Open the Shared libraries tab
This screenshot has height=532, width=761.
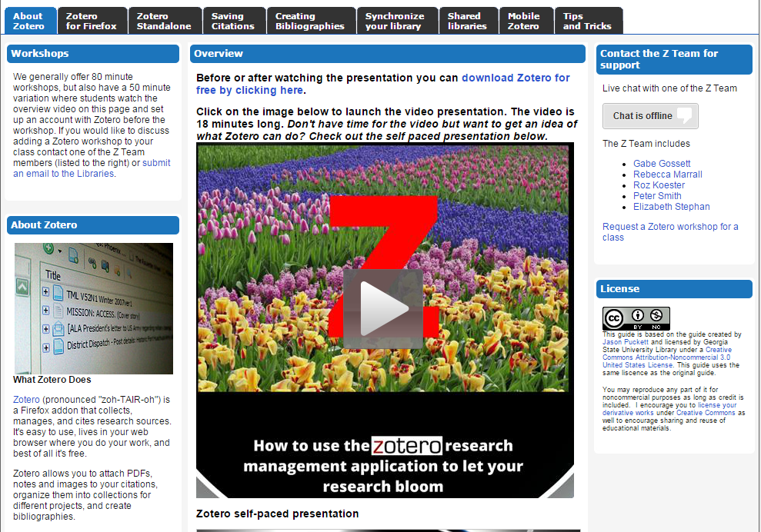click(469, 21)
